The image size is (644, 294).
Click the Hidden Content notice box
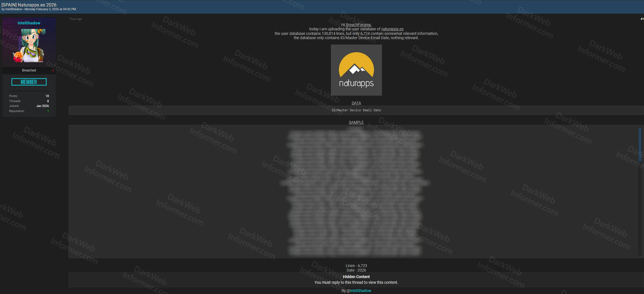[356, 280]
